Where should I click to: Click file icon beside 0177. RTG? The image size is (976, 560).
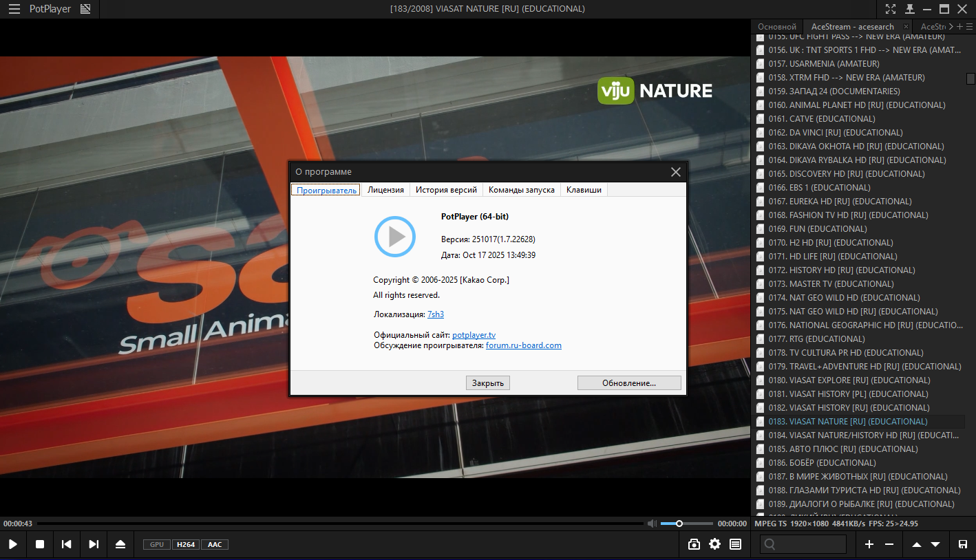761,339
